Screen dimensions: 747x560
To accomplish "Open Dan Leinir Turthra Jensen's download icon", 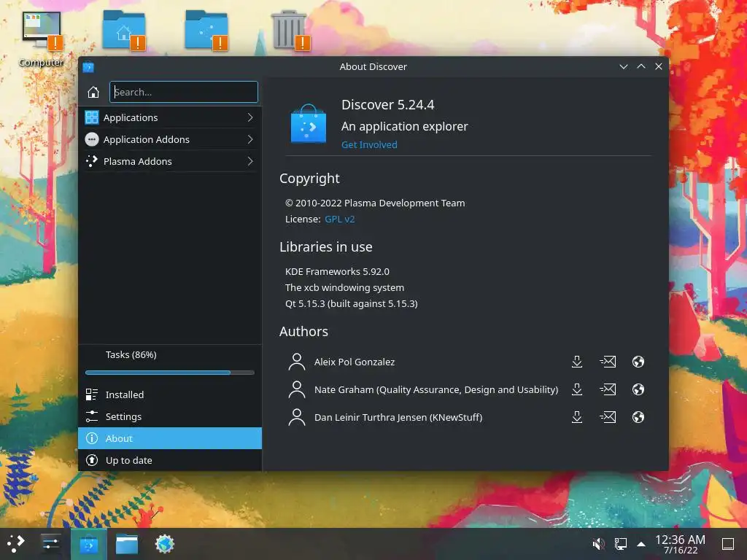I will 577,417.
